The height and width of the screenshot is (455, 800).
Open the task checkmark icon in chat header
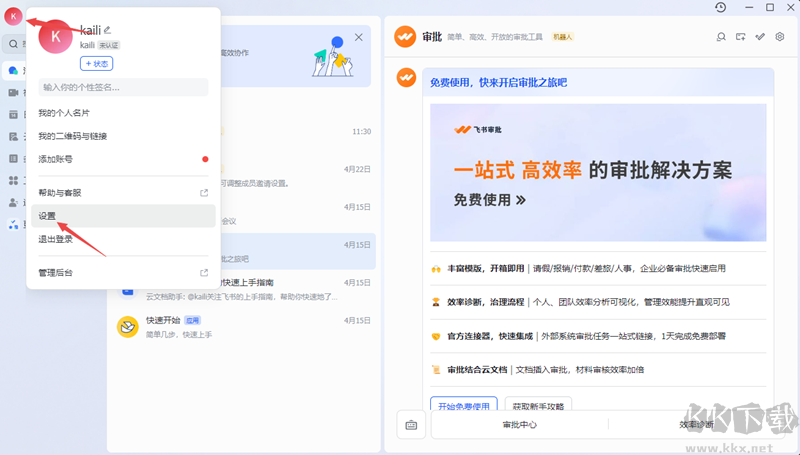pyautogui.click(x=760, y=37)
